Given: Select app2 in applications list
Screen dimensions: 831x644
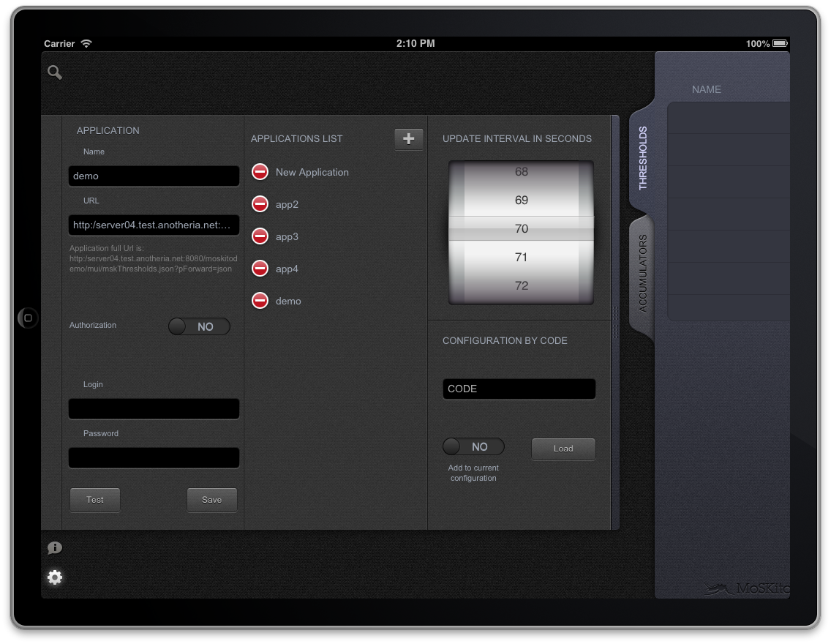Looking at the screenshot, I should click(x=287, y=205).
